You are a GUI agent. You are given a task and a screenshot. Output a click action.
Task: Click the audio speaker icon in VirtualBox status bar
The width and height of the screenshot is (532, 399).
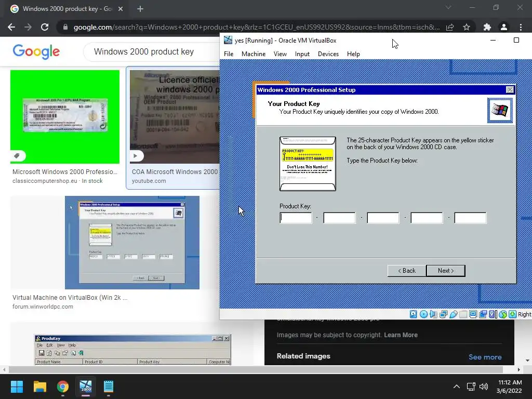[x=433, y=314]
